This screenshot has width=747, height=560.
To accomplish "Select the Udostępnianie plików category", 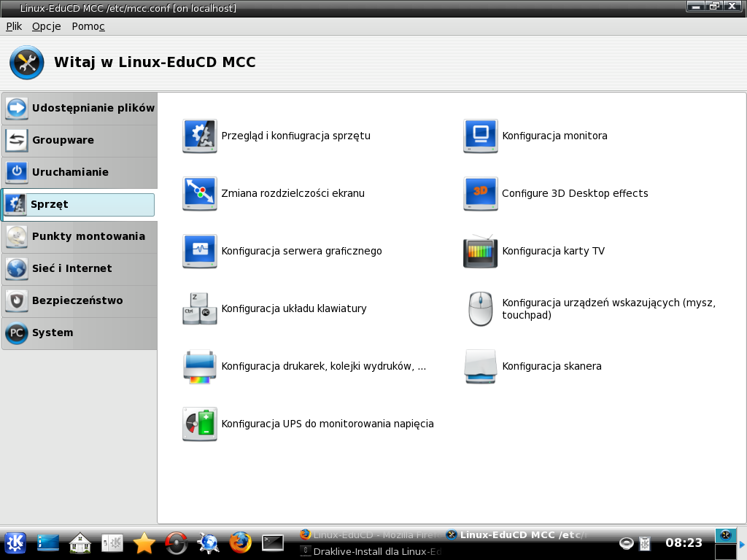I will [x=80, y=108].
